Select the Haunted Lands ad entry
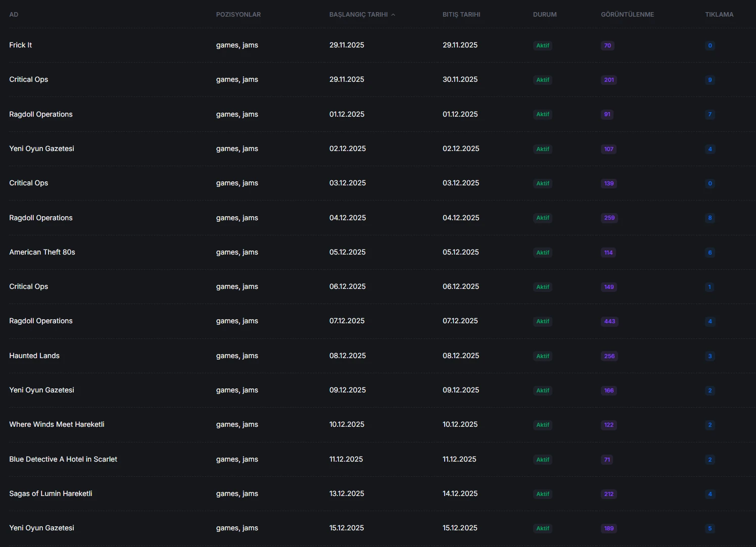 tap(34, 356)
